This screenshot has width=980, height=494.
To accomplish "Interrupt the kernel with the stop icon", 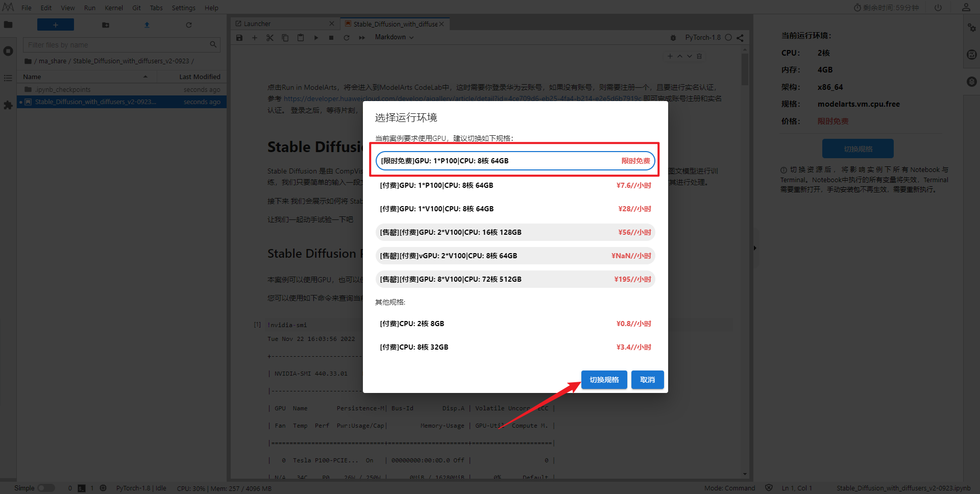I will (x=331, y=38).
